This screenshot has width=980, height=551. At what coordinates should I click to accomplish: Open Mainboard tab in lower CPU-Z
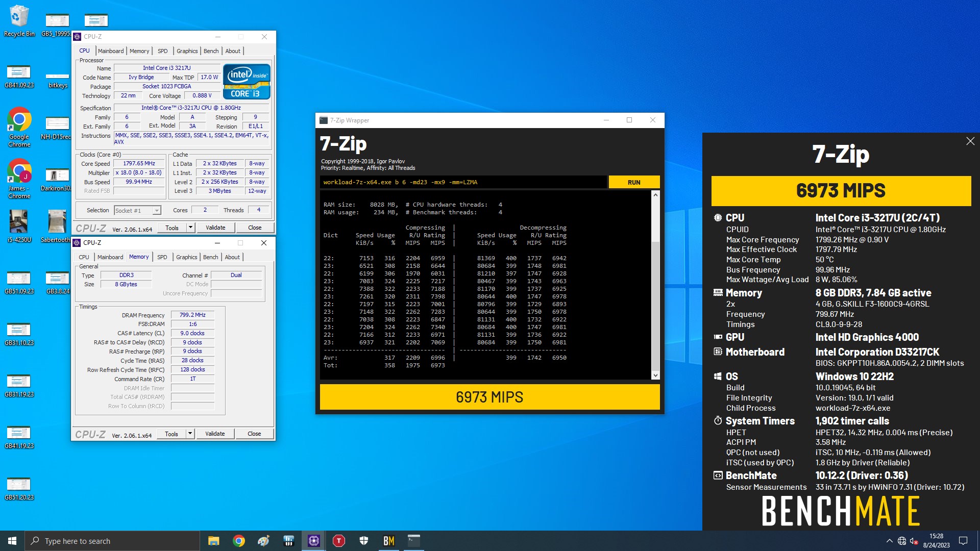pos(110,257)
